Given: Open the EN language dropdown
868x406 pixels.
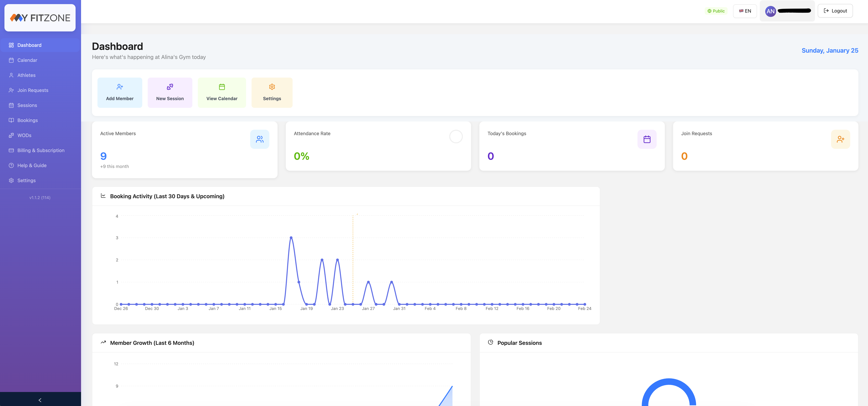Looking at the screenshot, I should pyautogui.click(x=745, y=11).
